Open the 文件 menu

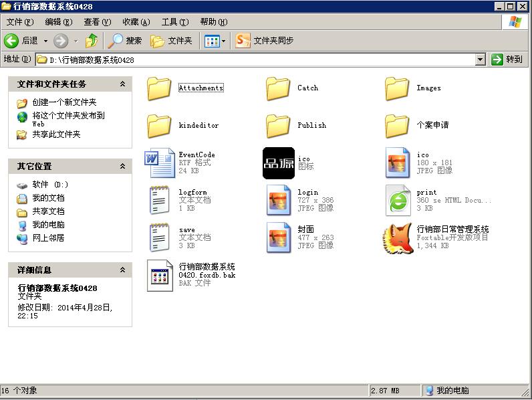[x=19, y=22]
